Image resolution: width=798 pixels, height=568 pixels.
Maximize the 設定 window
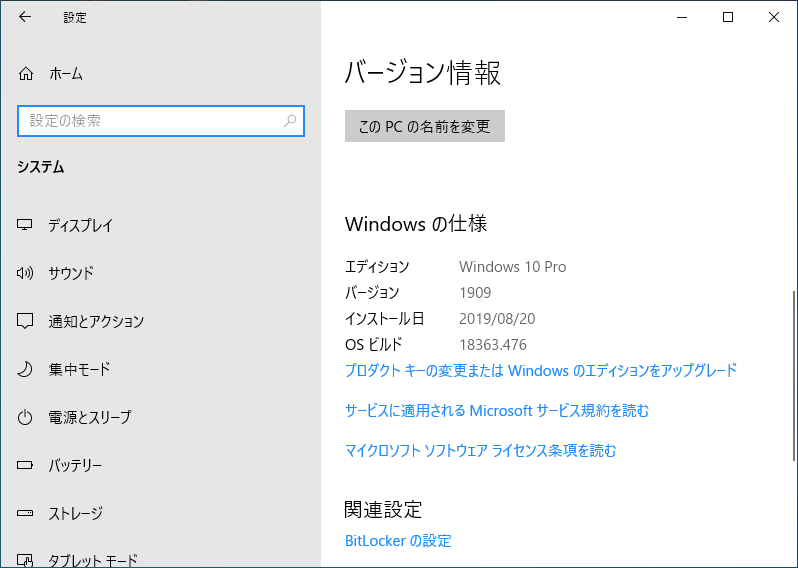(x=728, y=17)
